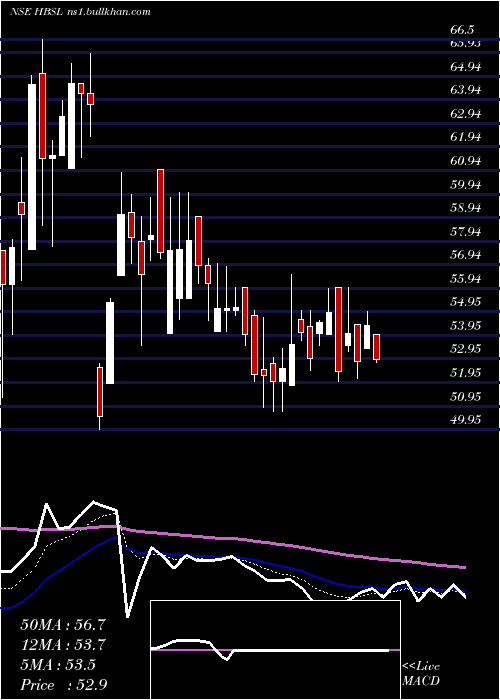This screenshot has width=500, height=700.
Task: Click the 66.5 price axis label
Action: 462,30
